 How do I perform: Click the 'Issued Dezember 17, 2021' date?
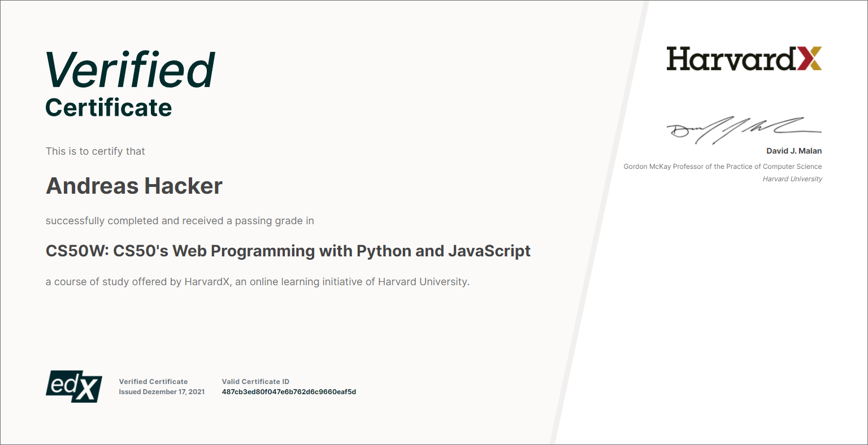162,392
